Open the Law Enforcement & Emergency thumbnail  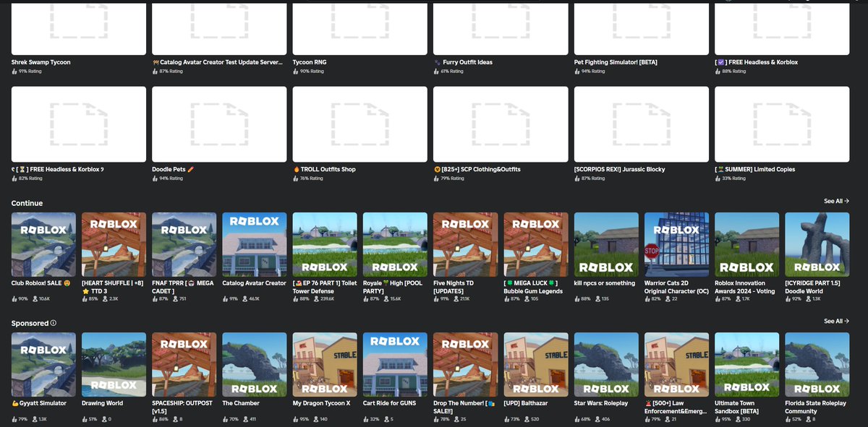(676, 365)
